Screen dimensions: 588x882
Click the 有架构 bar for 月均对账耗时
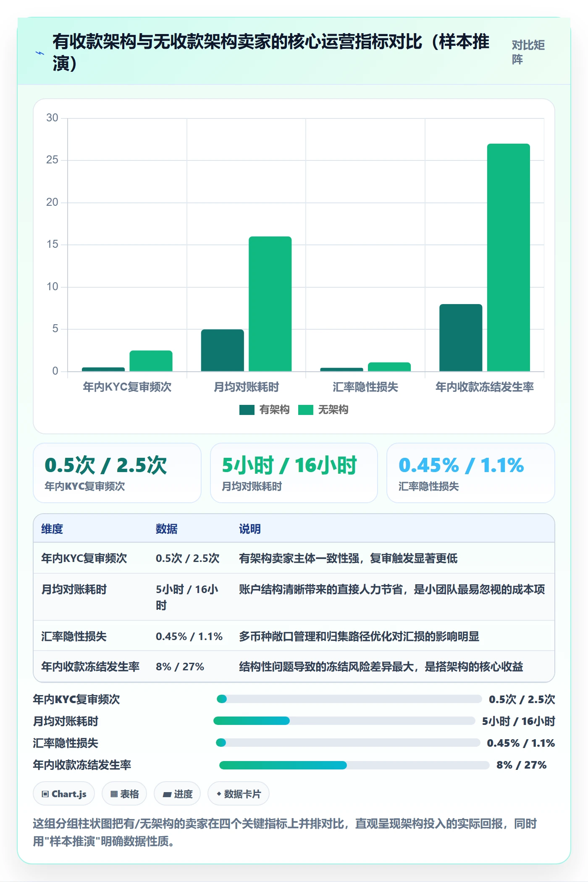point(222,350)
